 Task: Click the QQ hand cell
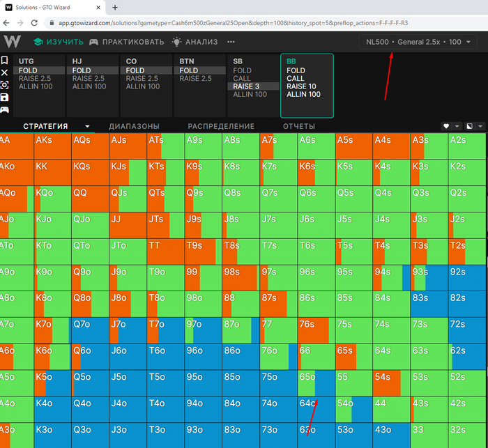pos(90,199)
